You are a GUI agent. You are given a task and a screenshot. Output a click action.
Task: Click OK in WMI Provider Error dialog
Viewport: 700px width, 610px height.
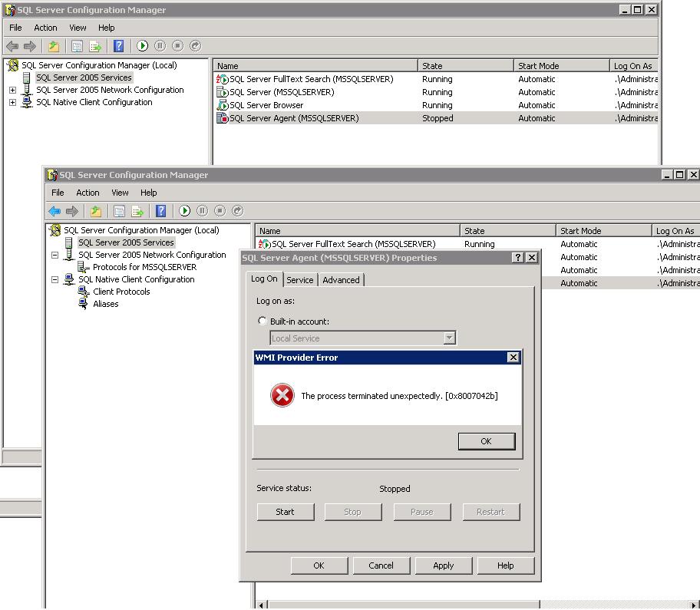487,441
